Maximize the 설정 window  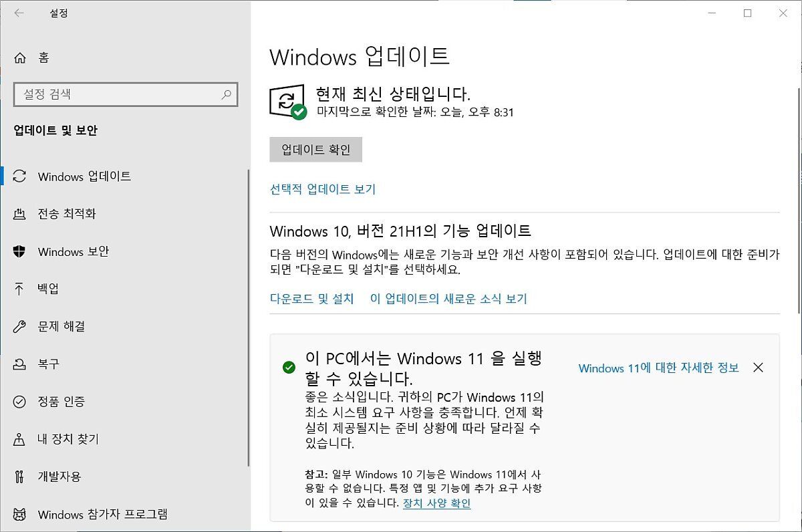(x=748, y=13)
